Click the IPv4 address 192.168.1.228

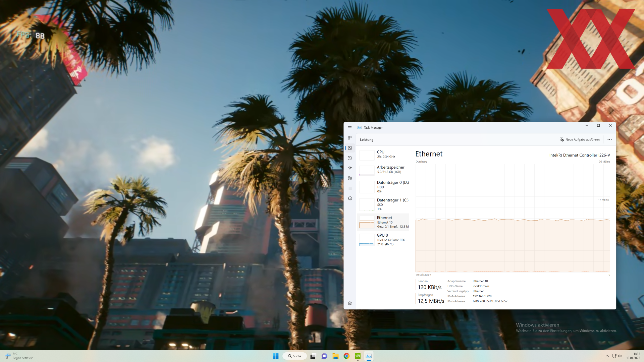pyautogui.click(x=482, y=296)
